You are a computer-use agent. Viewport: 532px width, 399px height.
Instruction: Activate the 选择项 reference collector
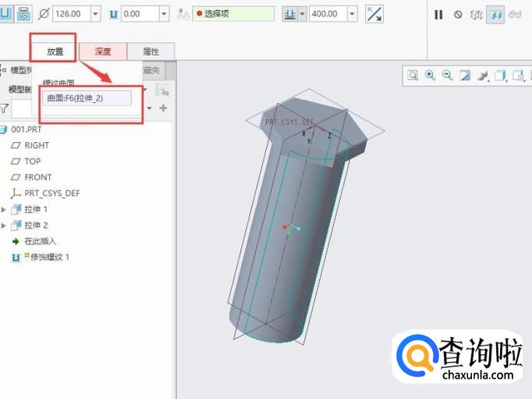tap(233, 14)
